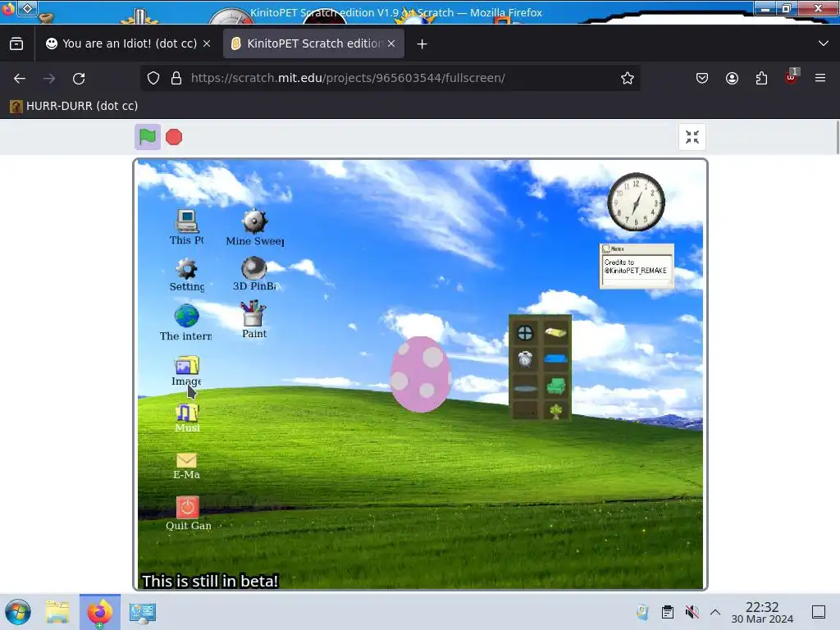Open Pocket save button

coord(702,78)
